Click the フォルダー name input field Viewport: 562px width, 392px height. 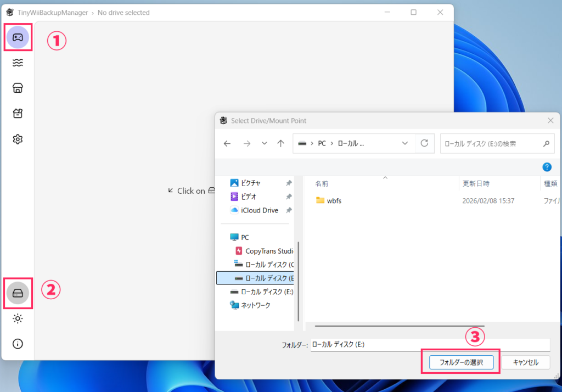(x=429, y=345)
